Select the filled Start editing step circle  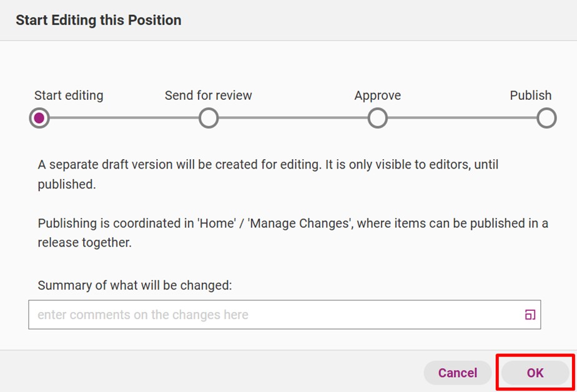click(x=39, y=118)
